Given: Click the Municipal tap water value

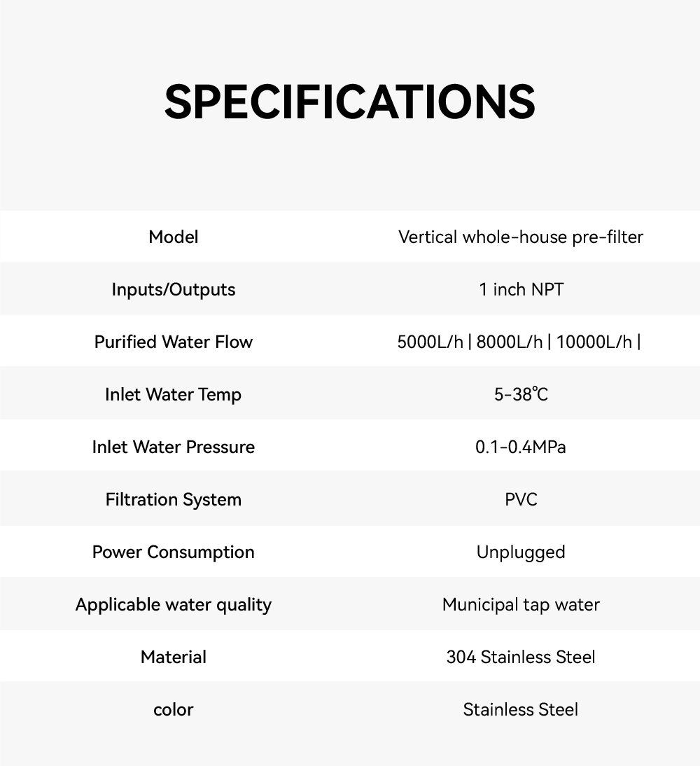Looking at the screenshot, I should point(521,604).
